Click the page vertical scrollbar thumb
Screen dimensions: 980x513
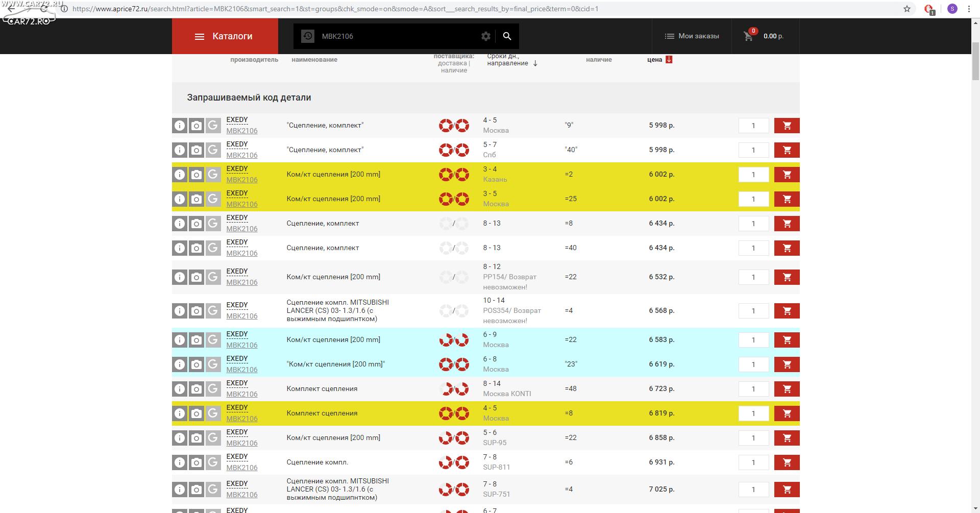point(975,61)
